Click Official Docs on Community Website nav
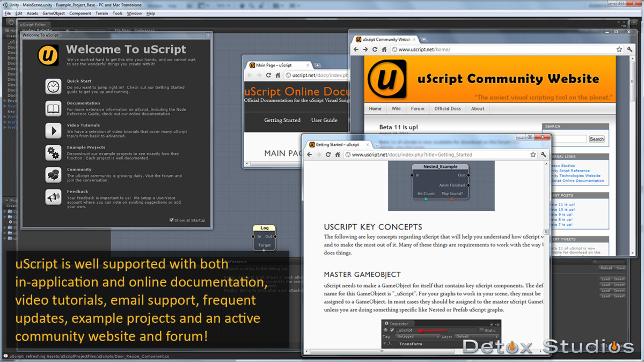Viewport: 644px width, 362px height. (448, 108)
